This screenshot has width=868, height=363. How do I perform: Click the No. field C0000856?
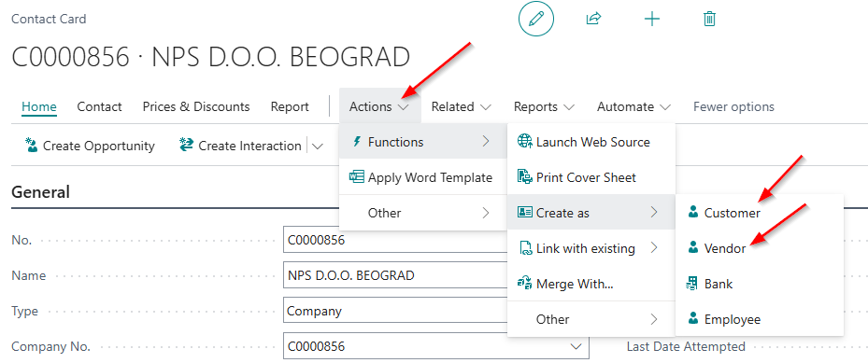tap(395, 240)
